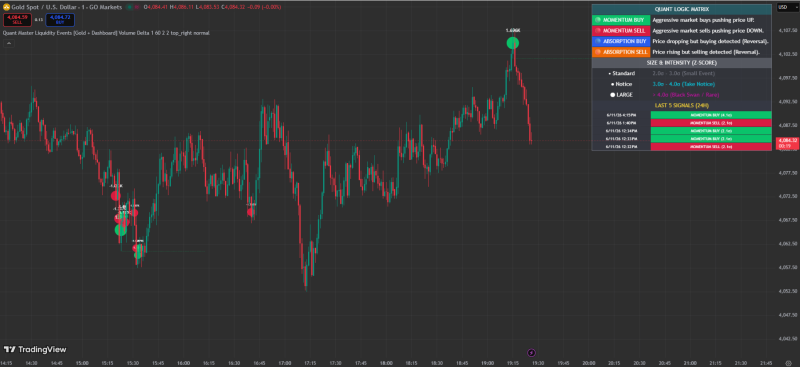Click the 12:33PM MOMENTUM BUY signal row
The width and height of the screenshot is (800, 367).
point(682,139)
